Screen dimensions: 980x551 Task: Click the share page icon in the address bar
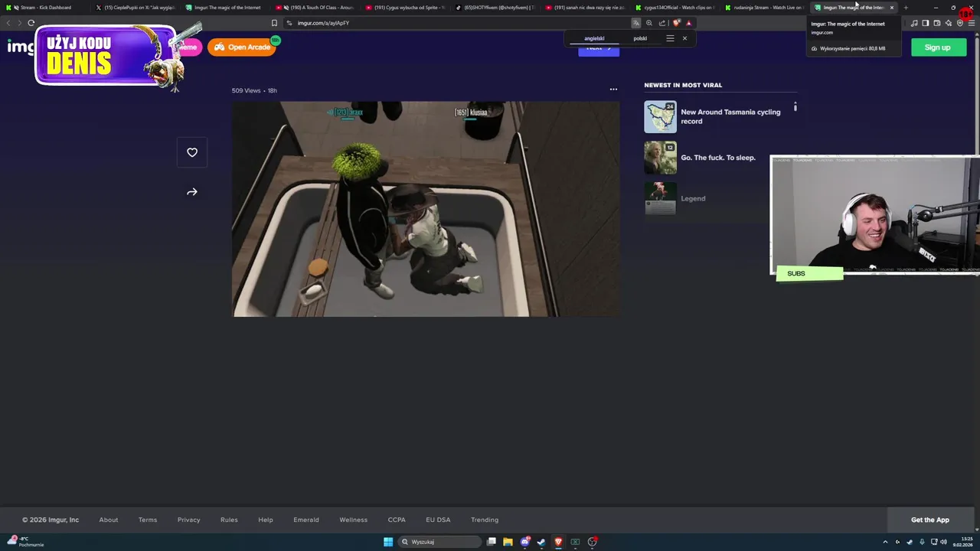662,23
